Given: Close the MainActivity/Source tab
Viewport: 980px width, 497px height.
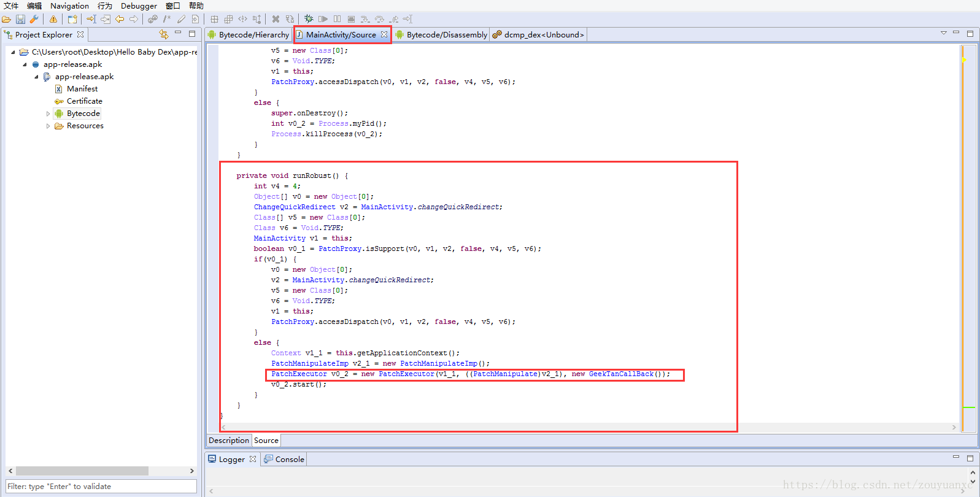Looking at the screenshot, I should click(x=384, y=34).
